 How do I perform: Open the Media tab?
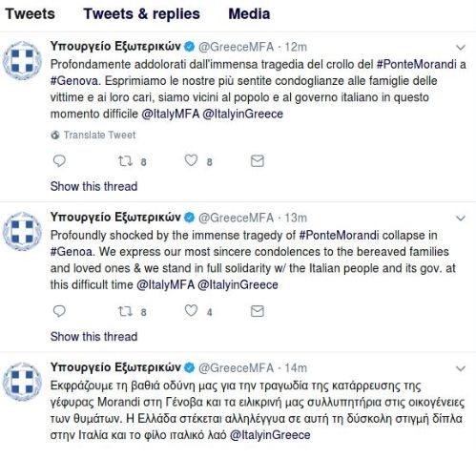pyautogui.click(x=249, y=14)
